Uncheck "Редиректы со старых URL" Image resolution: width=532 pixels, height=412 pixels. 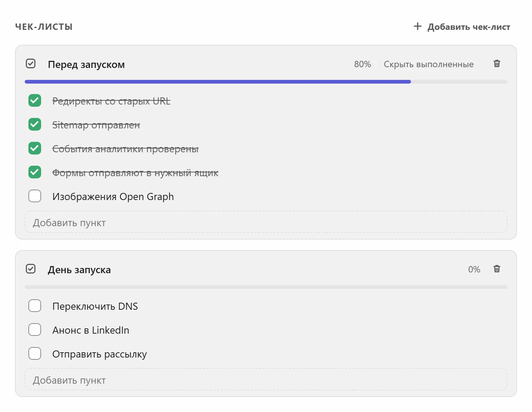coord(35,100)
